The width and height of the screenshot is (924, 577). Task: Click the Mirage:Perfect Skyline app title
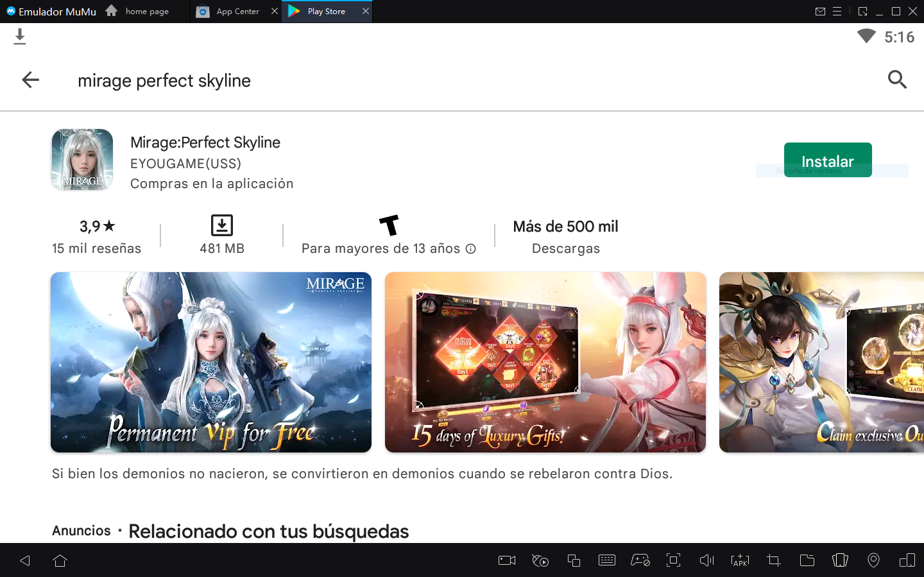(x=205, y=142)
